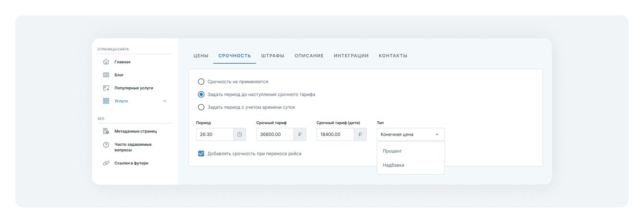Select radio Задать период до наступления срочного тарифа
644x223 pixels.
(x=201, y=94)
